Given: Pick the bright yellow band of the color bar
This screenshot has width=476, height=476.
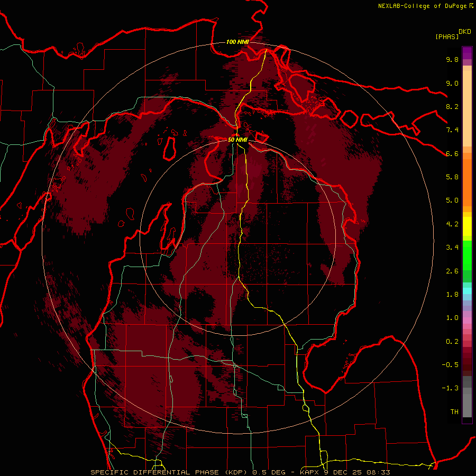Looking at the screenshot, I should [467, 226].
